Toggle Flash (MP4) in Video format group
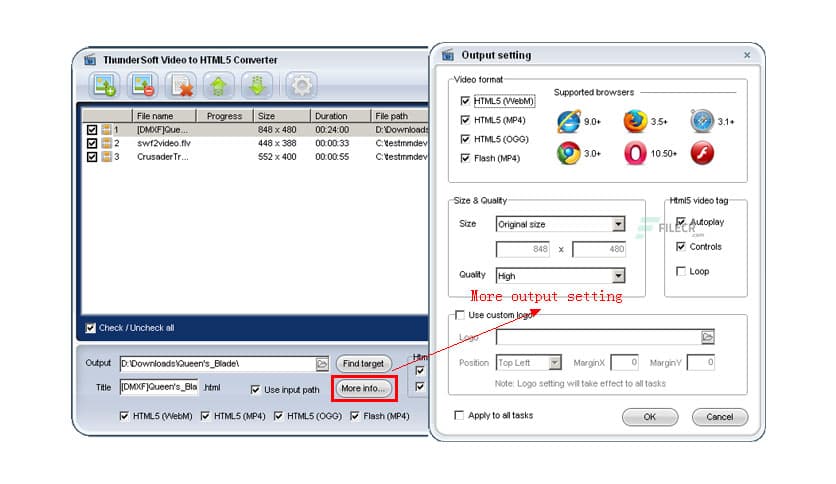 pyautogui.click(x=465, y=158)
